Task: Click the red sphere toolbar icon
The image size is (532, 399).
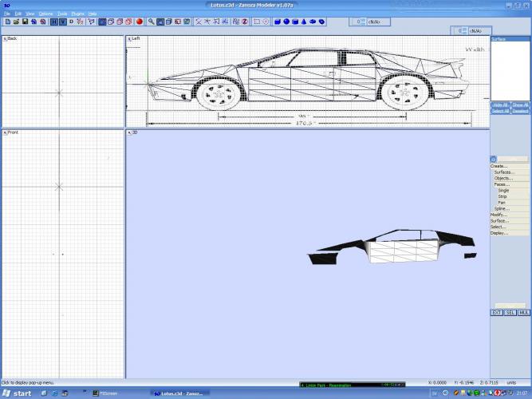Action: click(139, 22)
